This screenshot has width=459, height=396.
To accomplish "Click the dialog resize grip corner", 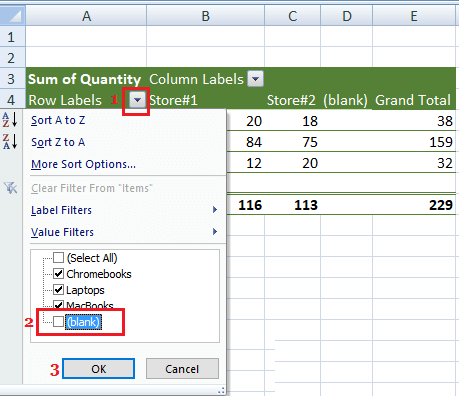I will point(221,391).
